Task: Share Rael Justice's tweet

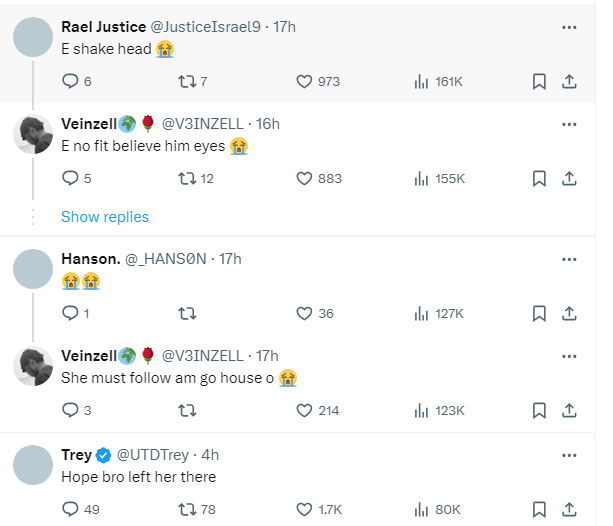Action: tap(569, 82)
